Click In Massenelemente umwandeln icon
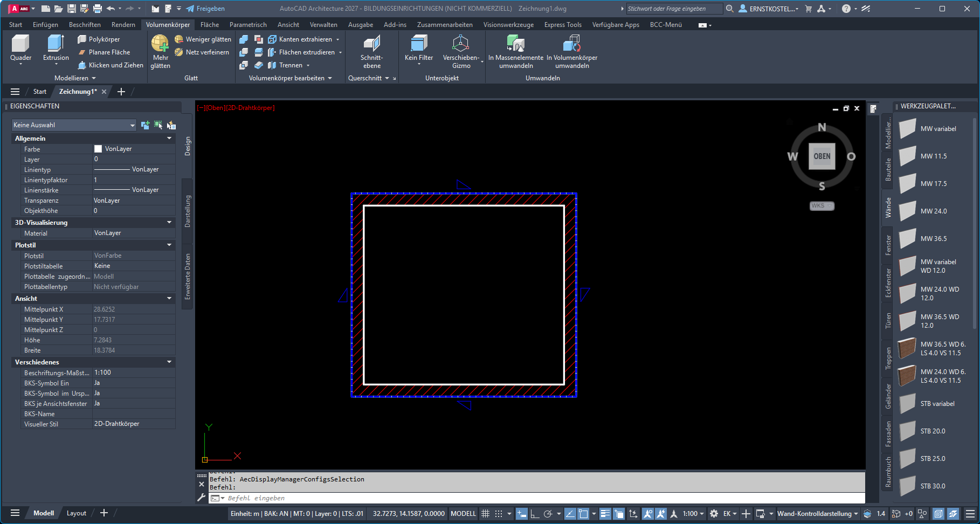 [x=516, y=43]
